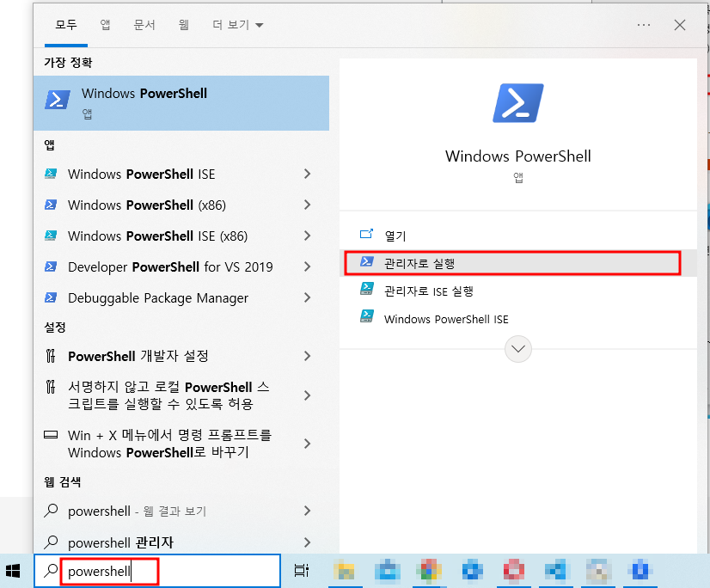Click the large PowerShell logo in preview pane
This screenshot has width=710, height=588.
518,103
